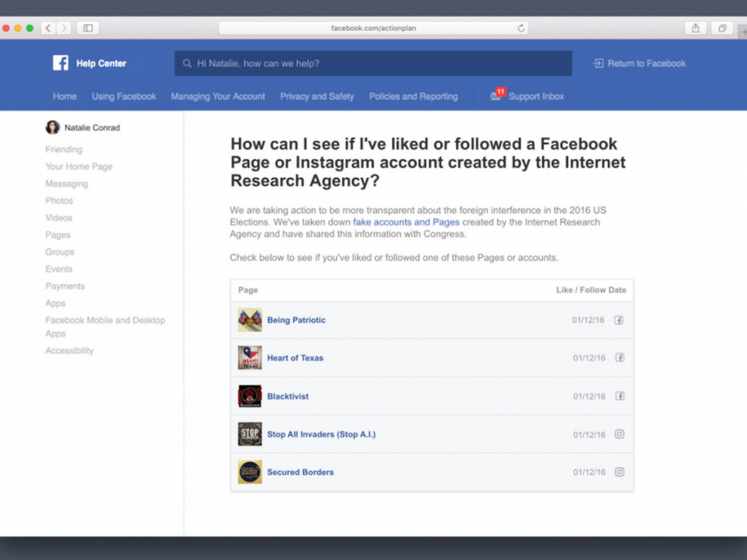Screen dimensions: 747x560
Task: Open the Being Patriotic page link
Action: (296, 320)
